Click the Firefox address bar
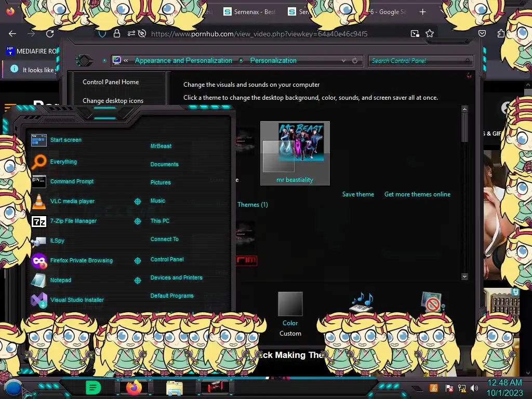Image resolution: width=532 pixels, height=399 pixels. (x=259, y=34)
